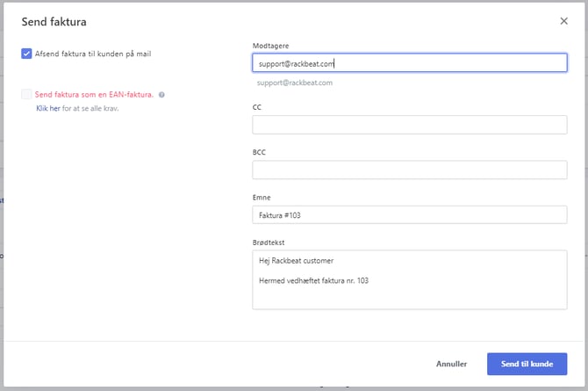Open the EAN-faktura help info icon
The image size is (588, 391).
tap(161, 95)
